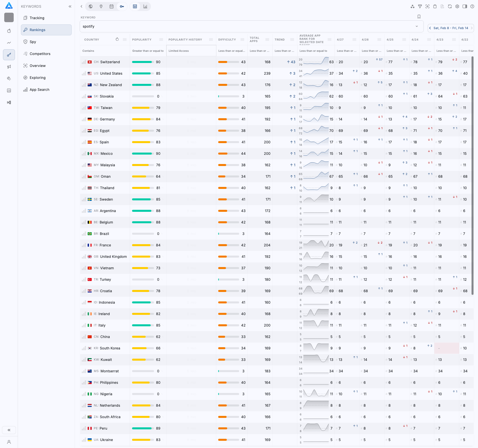This screenshot has height=448, width=478.
Task: Bookmark the keyword with bookmark icon
Action: click(x=419, y=17)
